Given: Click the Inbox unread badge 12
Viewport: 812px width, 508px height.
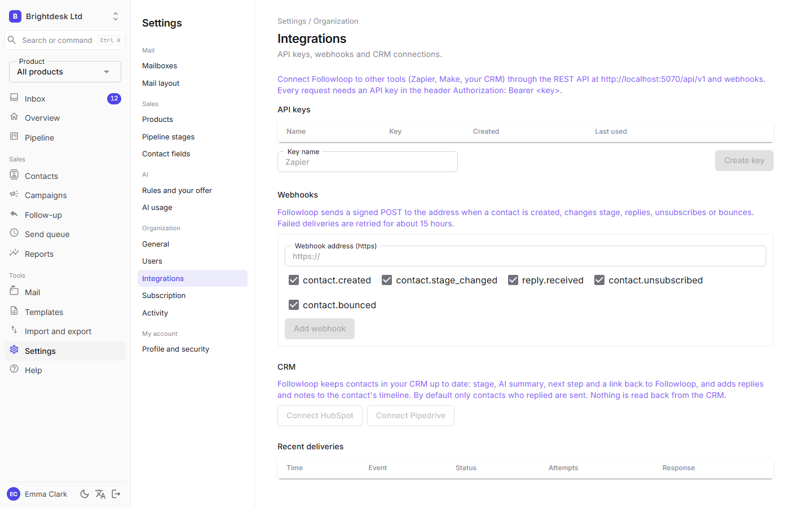Looking at the screenshot, I should coord(114,98).
